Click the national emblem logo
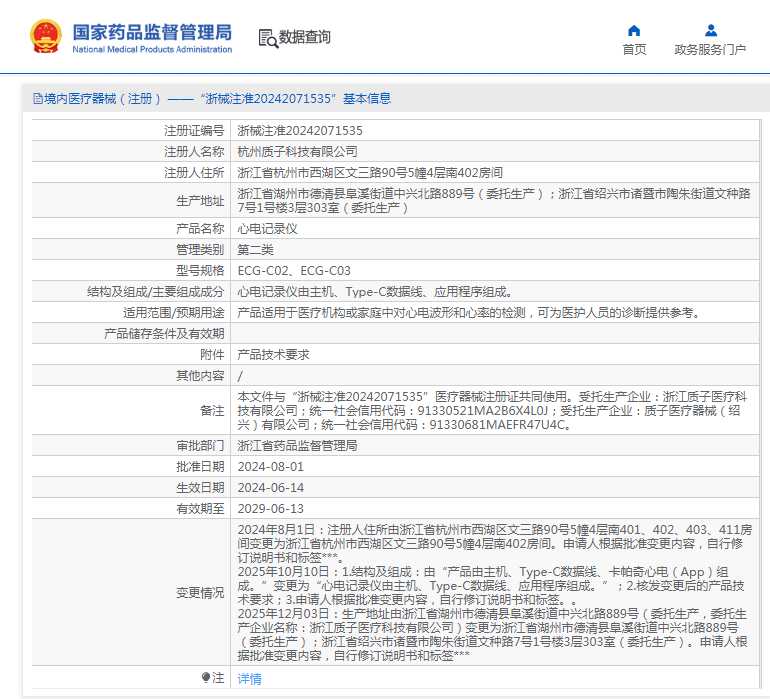The image size is (770, 699). (x=45, y=37)
